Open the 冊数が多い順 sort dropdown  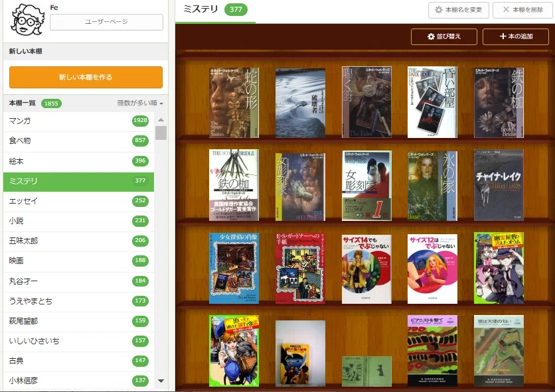pyautogui.click(x=140, y=103)
